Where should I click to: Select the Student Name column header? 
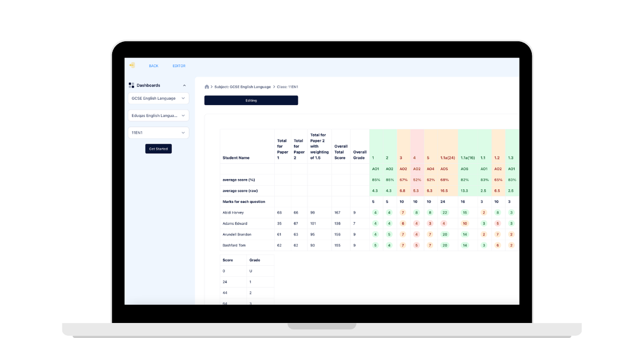pos(236,158)
